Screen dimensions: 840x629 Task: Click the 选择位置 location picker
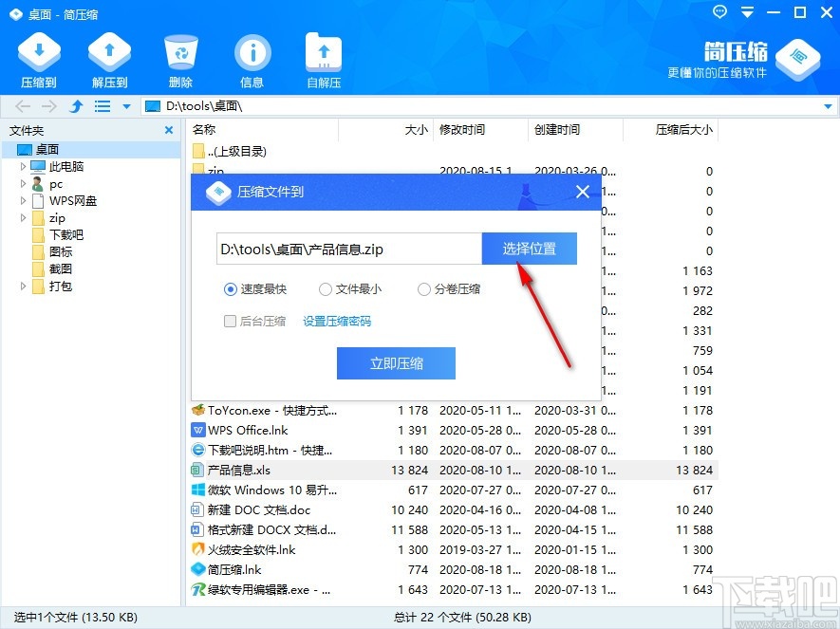(529, 248)
